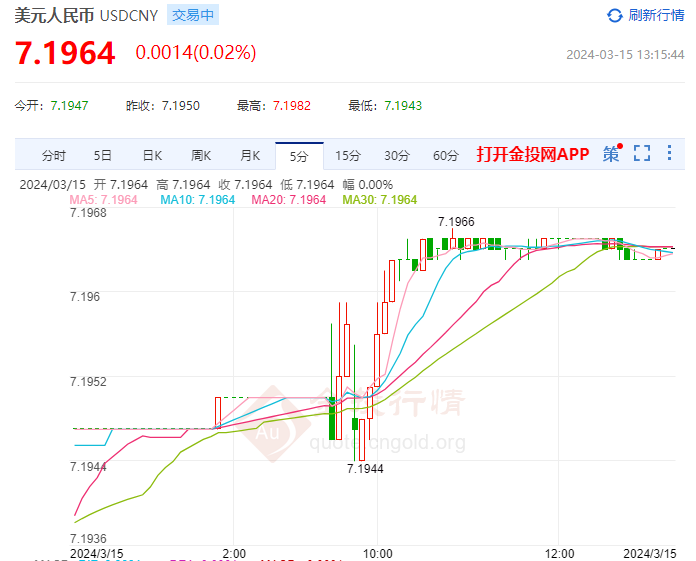The width and height of the screenshot is (696, 561).
Task: Click the MA30: 7.1964 legend label
Action: click(380, 200)
